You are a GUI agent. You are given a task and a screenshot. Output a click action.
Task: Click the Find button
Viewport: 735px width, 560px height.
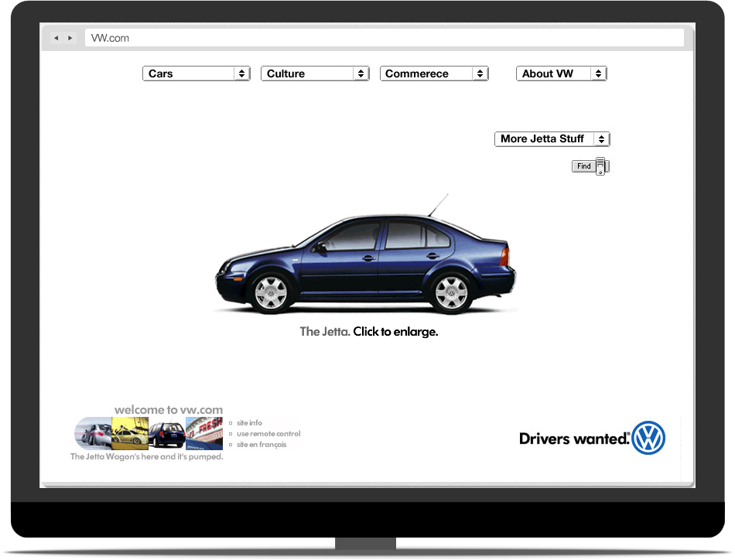coord(583,166)
